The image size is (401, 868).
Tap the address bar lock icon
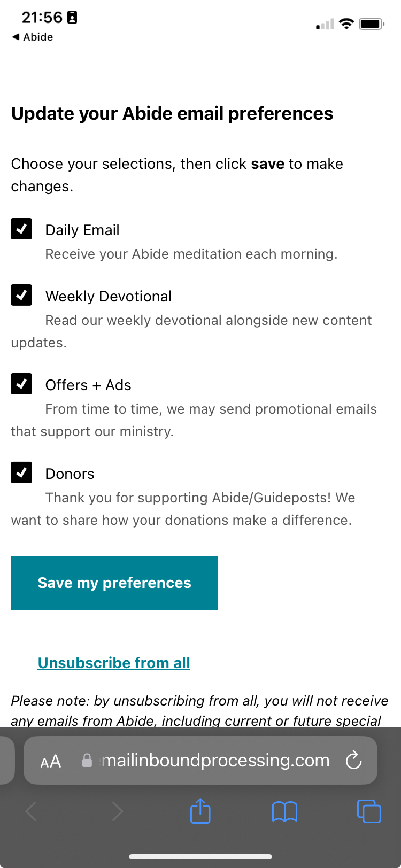tap(87, 761)
